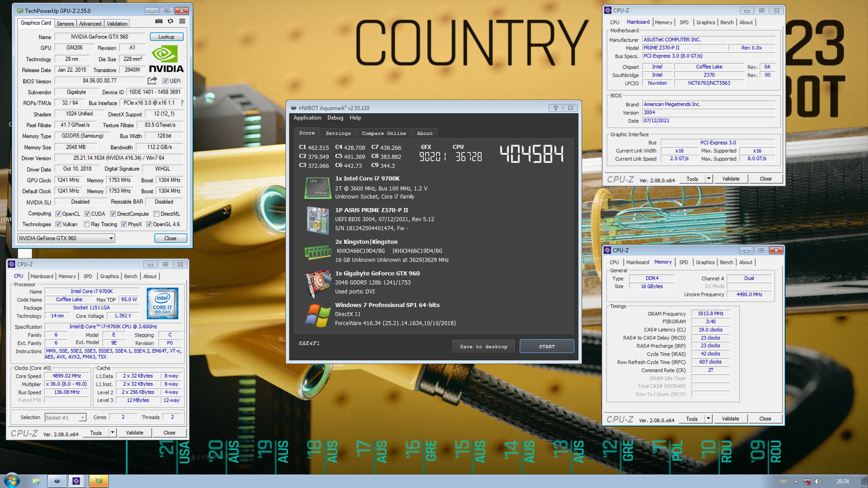Click the BIOS export share icon in GPU-Z
Image resolution: width=868 pixels, height=488 pixels.
[152, 80]
